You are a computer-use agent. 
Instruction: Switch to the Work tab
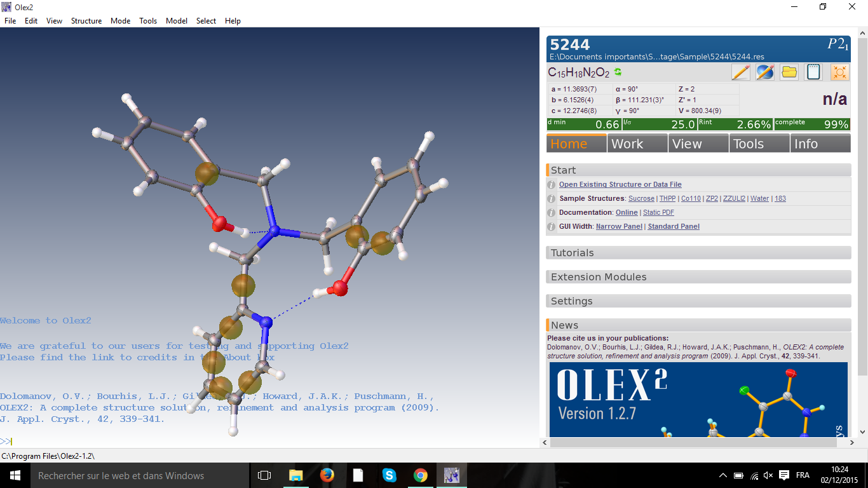pyautogui.click(x=637, y=144)
